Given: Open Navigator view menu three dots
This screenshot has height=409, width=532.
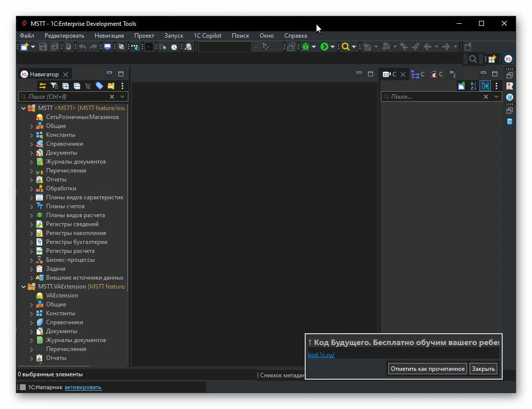Looking at the screenshot, I should [122, 86].
